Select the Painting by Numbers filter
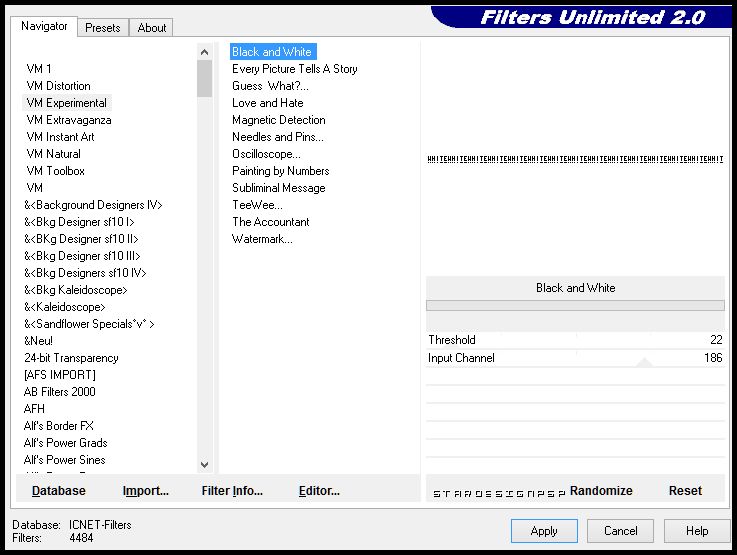This screenshot has height=555, width=737. coord(281,171)
